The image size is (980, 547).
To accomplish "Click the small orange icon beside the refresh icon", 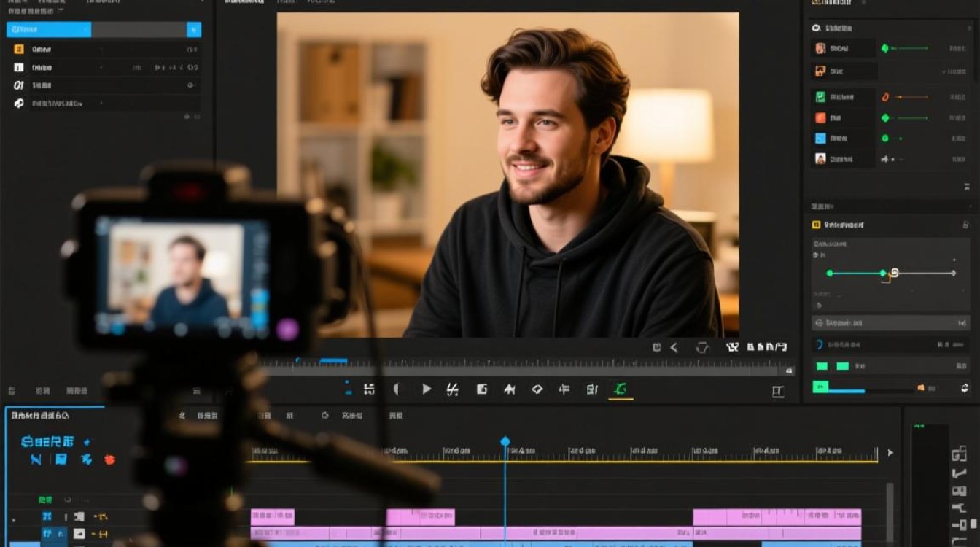I will [921, 387].
